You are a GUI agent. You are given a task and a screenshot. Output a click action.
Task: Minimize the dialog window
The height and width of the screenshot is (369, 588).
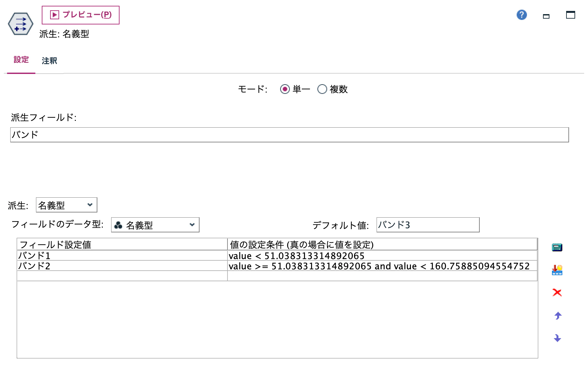tap(546, 16)
